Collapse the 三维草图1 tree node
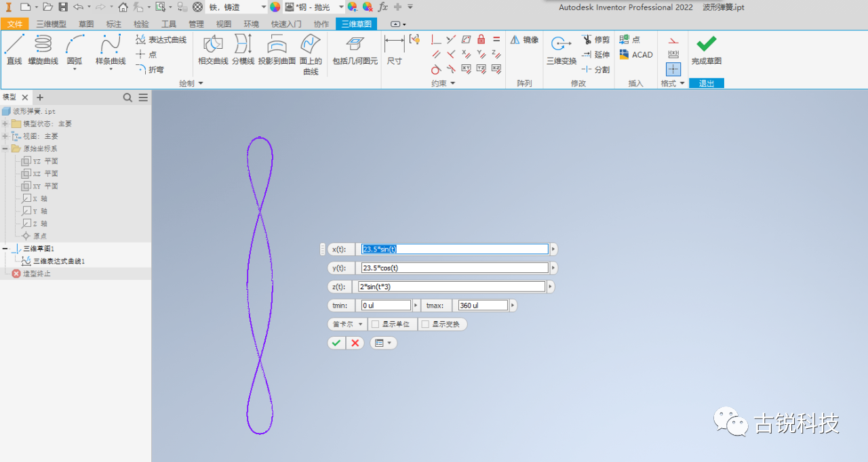 (x=5, y=249)
